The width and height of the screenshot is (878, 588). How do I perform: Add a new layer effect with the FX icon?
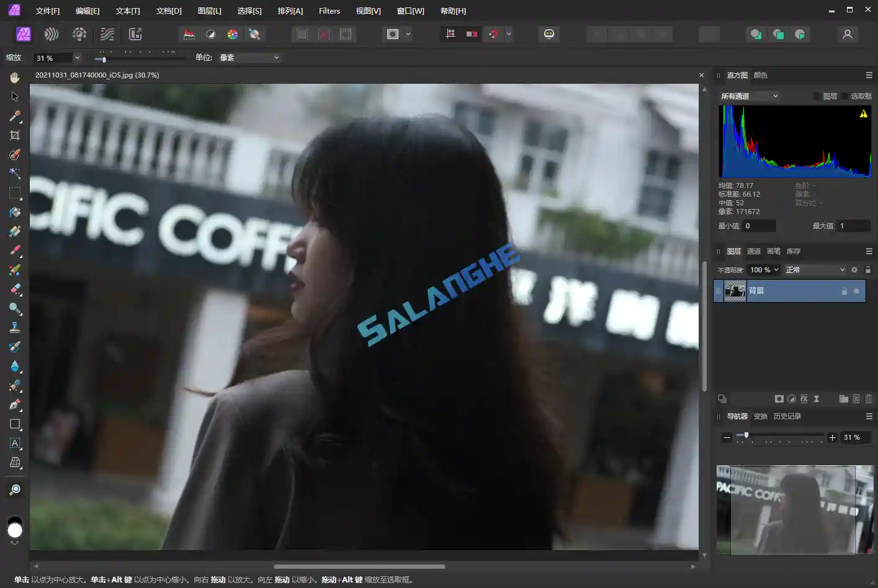click(x=804, y=399)
